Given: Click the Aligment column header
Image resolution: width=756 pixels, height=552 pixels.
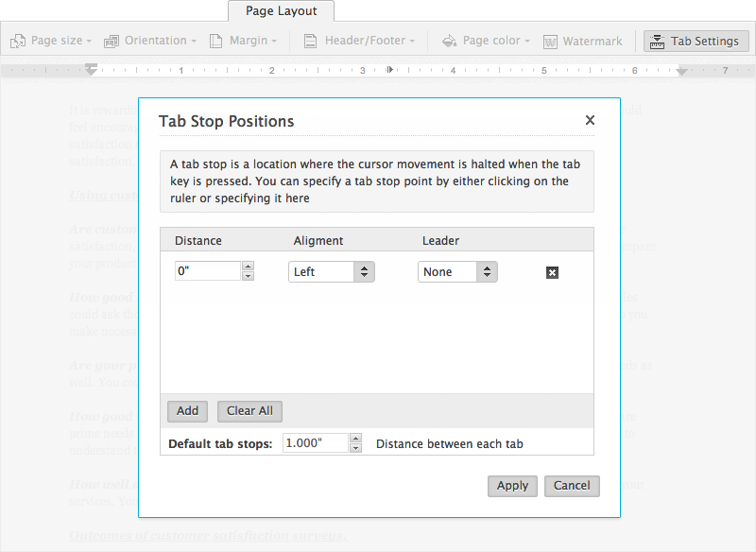Looking at the screenshot, I should (318, 241).
